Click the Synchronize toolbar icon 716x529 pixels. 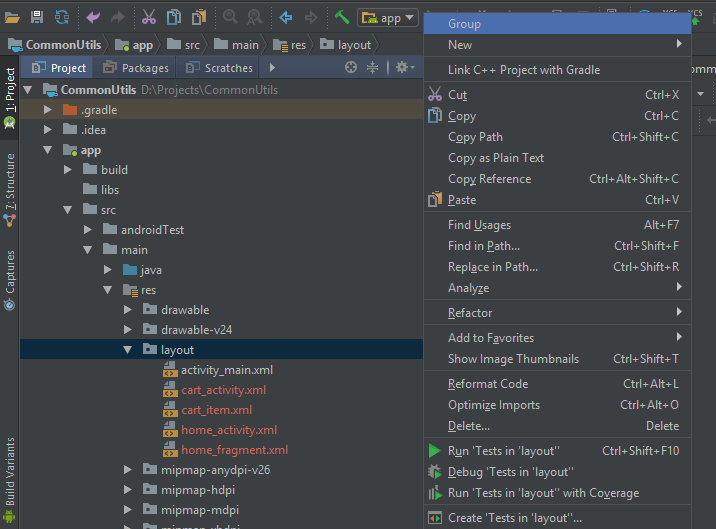tap(62, 17)
